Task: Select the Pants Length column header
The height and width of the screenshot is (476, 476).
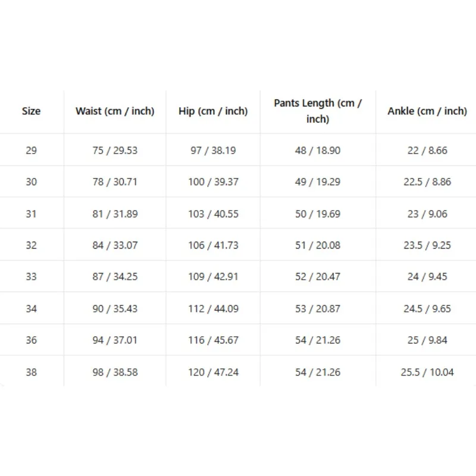Action: click(318, 111)
